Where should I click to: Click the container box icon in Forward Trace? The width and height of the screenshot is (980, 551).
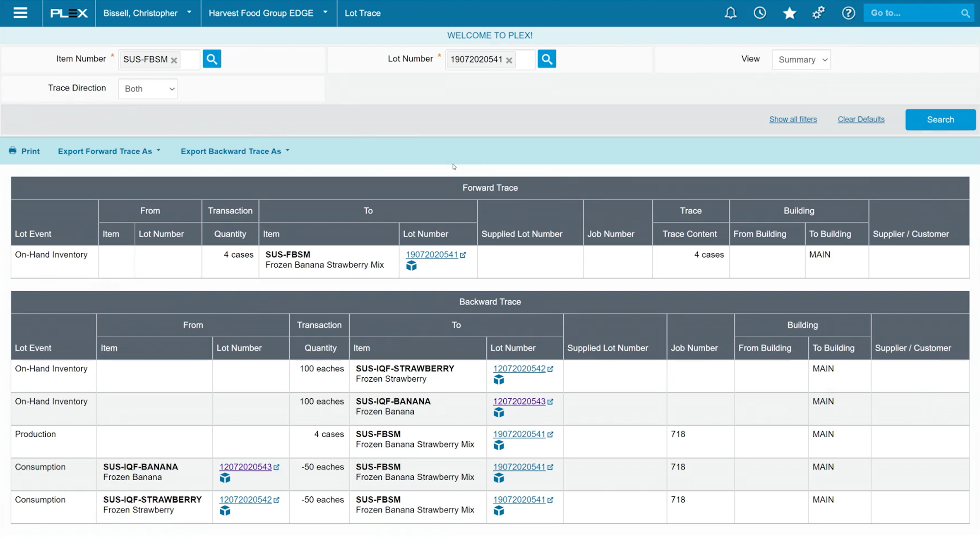tap(411, 266)
